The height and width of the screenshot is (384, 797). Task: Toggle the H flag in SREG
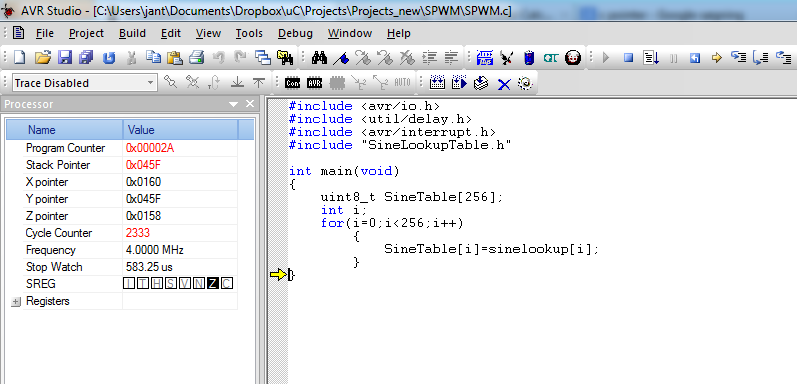pos(157,284)
